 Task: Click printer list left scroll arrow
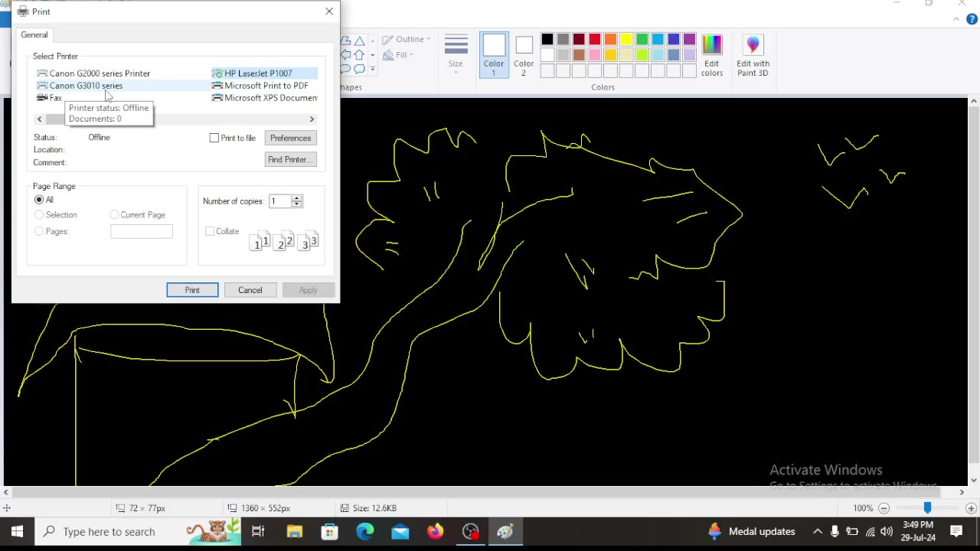39,119
